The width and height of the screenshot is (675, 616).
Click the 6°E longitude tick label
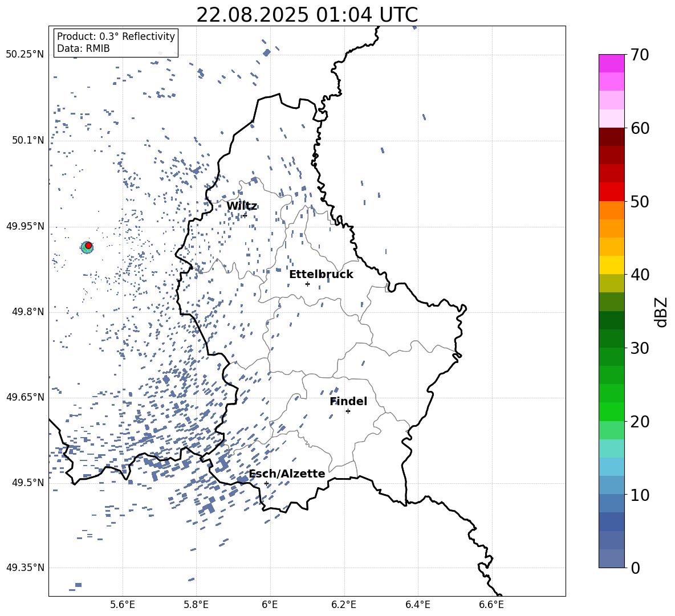(x=270, y=605)
